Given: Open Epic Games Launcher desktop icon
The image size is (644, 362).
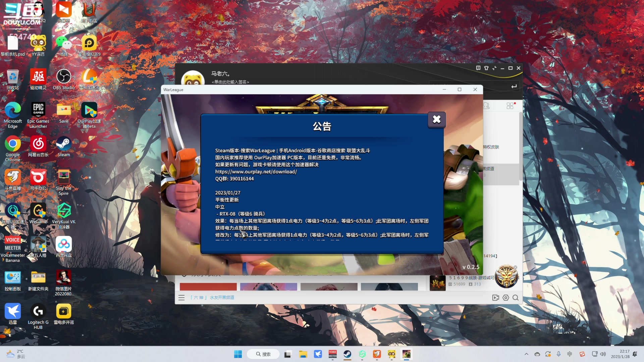Looking at the screenshot, I should click(x=38, y=115).
